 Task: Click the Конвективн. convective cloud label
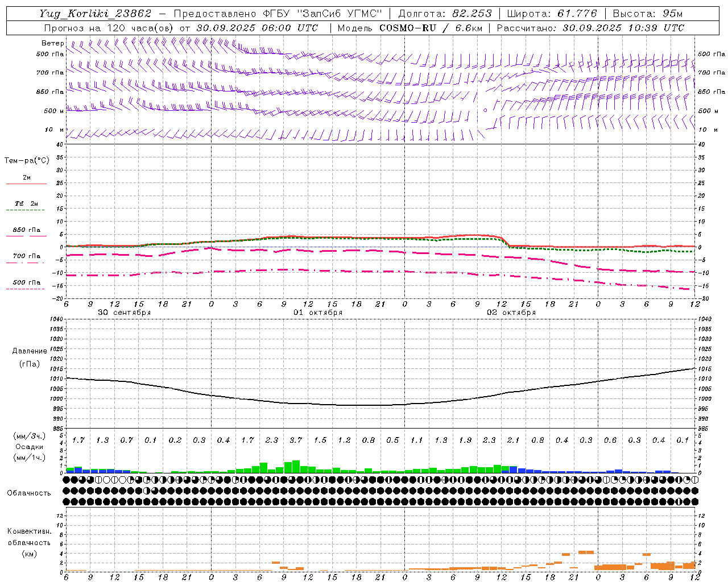click(x=29, y=531)
